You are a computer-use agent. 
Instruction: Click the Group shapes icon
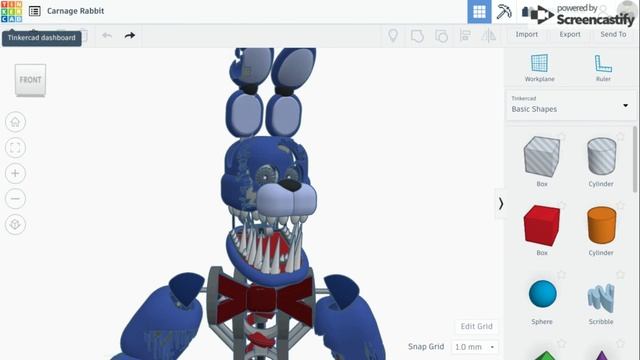[417, 36]
